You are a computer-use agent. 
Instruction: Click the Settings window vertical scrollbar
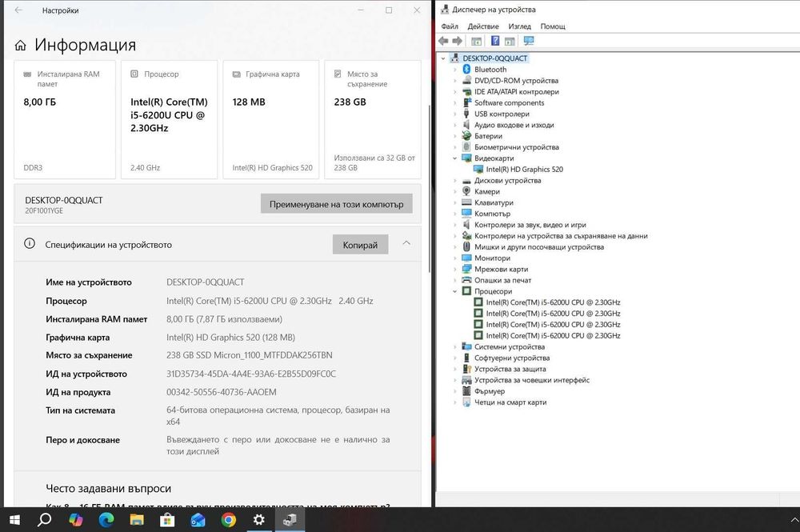pos(430,189)
